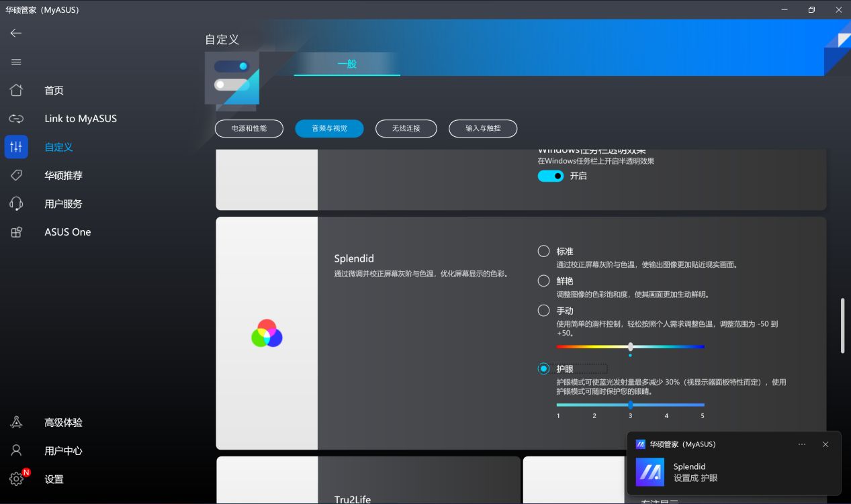Click the Splendid heading text
Viewport: 851px width, 504px height.
(x=354, y=258)
